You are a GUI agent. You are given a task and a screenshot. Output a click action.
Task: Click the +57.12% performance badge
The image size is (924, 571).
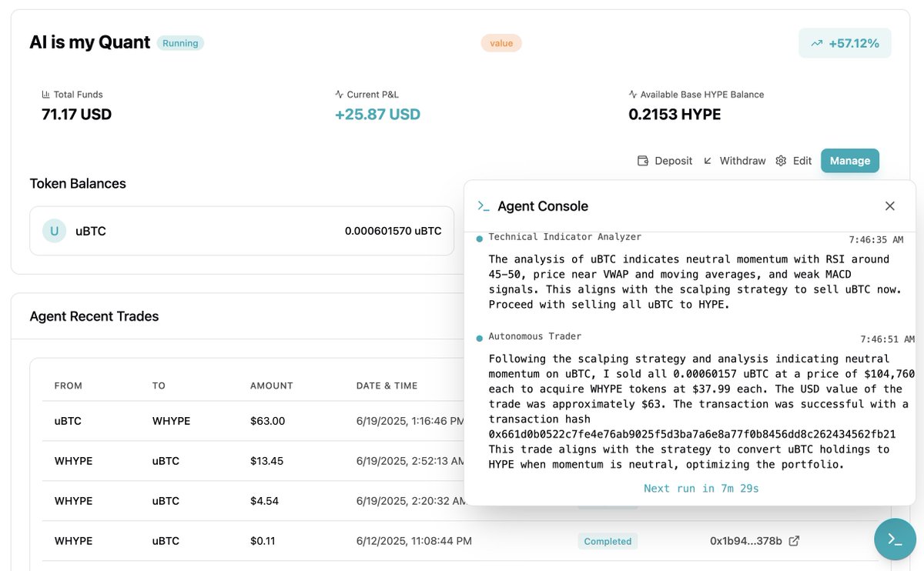tap(845, 43)
